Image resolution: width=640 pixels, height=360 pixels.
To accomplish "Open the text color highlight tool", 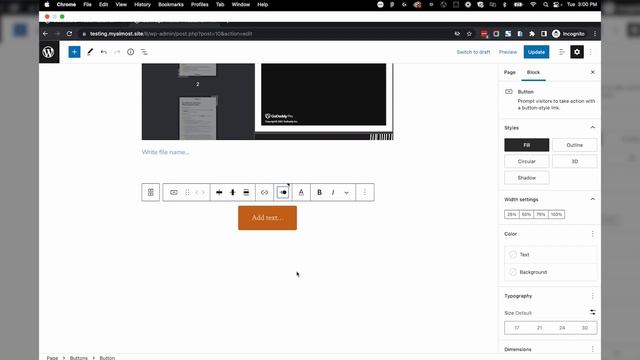I will point(301,192).
